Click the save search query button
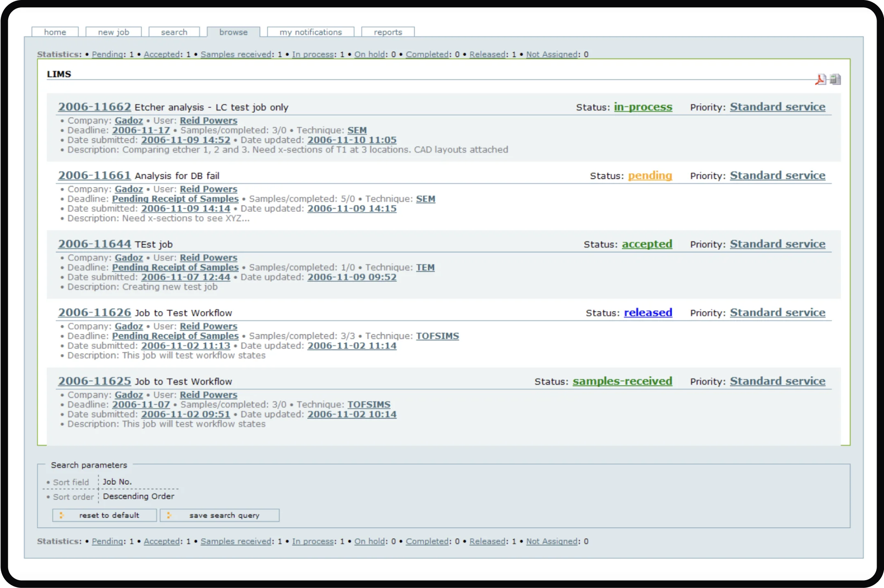Screen dimensions: 884x588 pyautogui.click(x=220, y=515)
